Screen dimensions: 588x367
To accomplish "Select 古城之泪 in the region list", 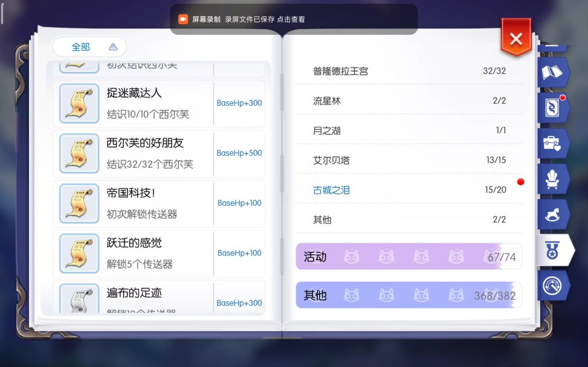I will point(331,190).
